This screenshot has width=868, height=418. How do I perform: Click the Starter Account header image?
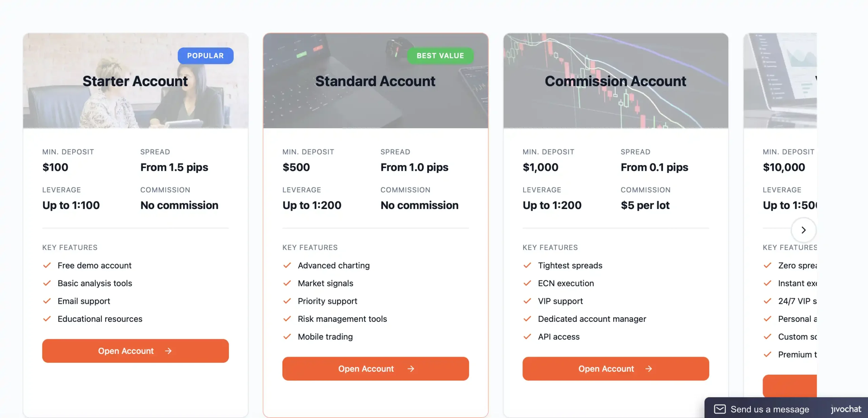(x=135, y=105)
